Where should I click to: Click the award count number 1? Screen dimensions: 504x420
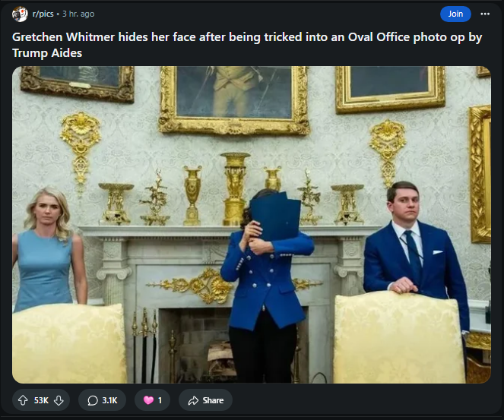point(160,400)
